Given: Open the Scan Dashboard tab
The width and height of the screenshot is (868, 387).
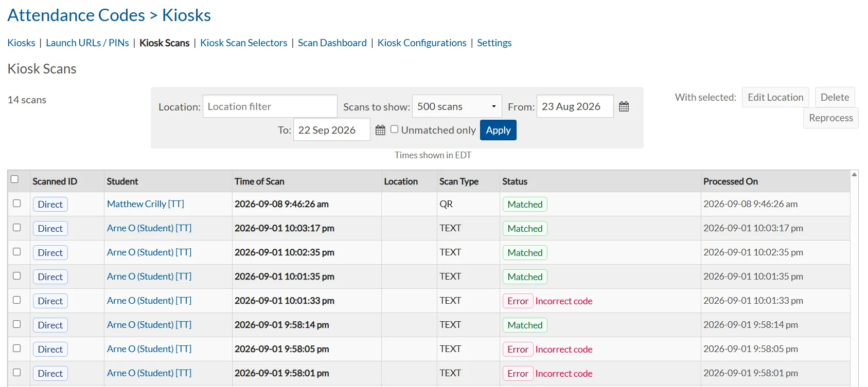Looking at the screenshot, I should pyautogui.click(x=332, y=43).
